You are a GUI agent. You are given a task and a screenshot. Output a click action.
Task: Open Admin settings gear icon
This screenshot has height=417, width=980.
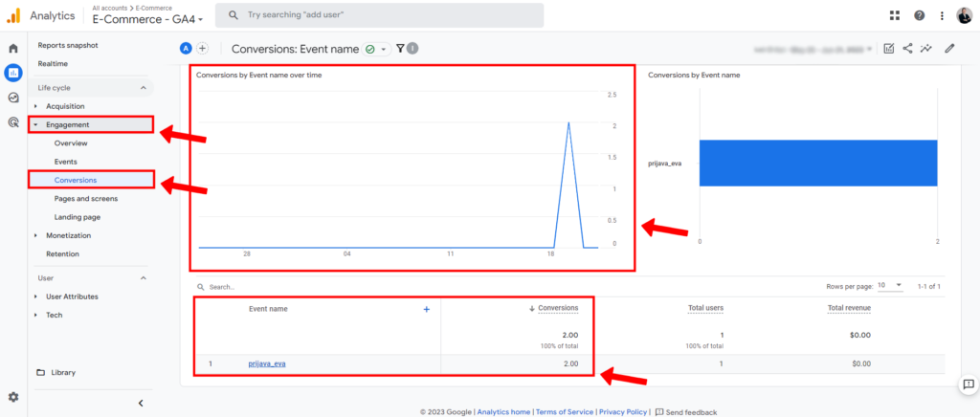pos(13,397)
